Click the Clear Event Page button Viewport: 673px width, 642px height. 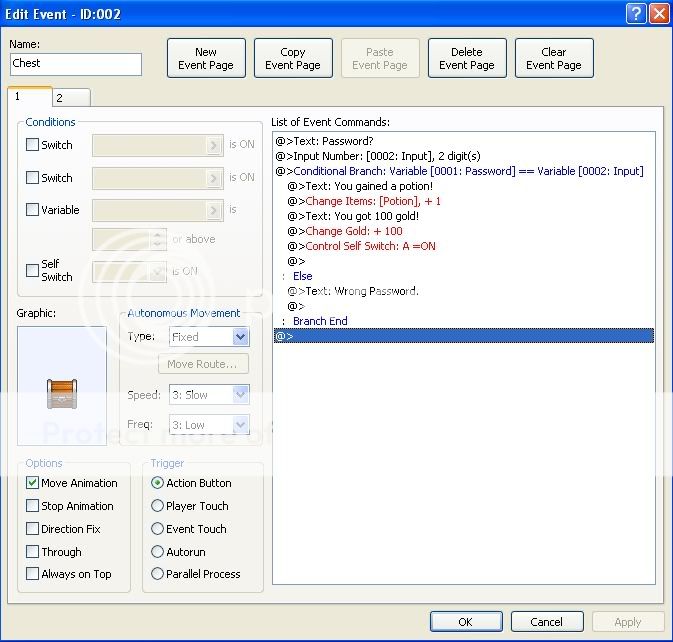point(554,59)
